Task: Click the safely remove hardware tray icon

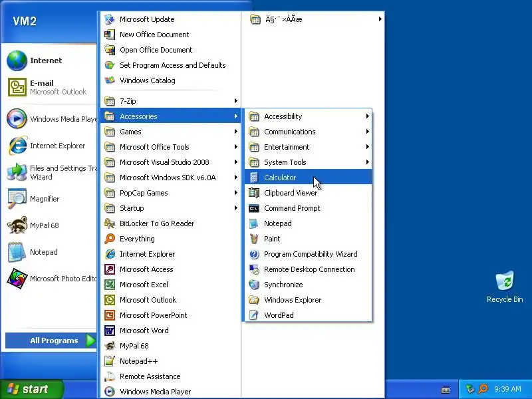Action: (469, 389)
